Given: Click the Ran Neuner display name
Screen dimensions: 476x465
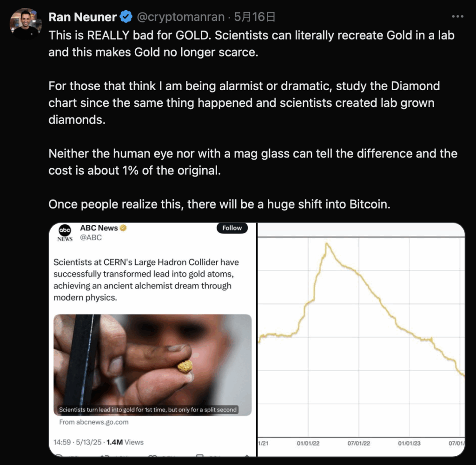Looking at the screenshot, I should pos(82,18).
